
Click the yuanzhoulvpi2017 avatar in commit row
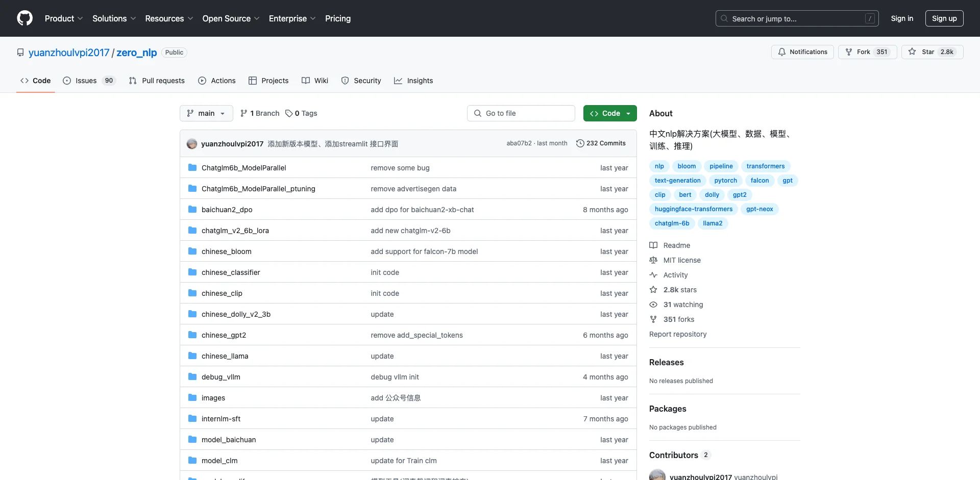point(192,144)
